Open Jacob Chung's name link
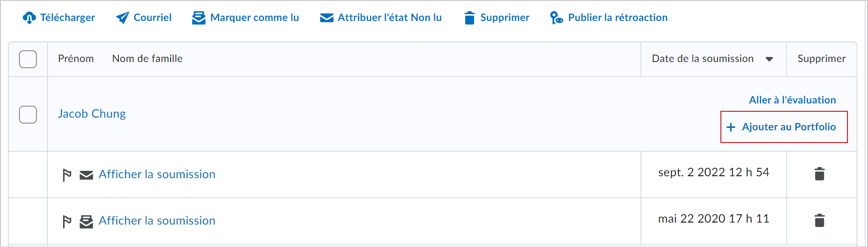This screenshot has height=247, width=868. coord(92,114)
